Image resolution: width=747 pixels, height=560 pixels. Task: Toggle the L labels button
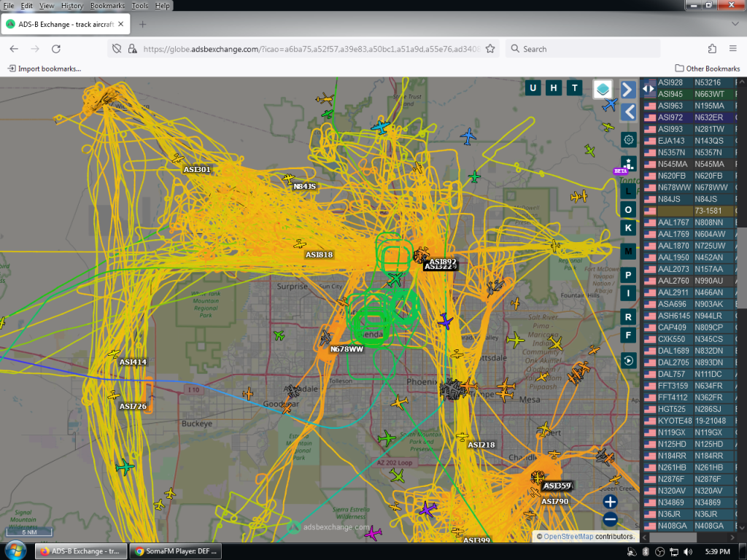(x=628, y=191)
